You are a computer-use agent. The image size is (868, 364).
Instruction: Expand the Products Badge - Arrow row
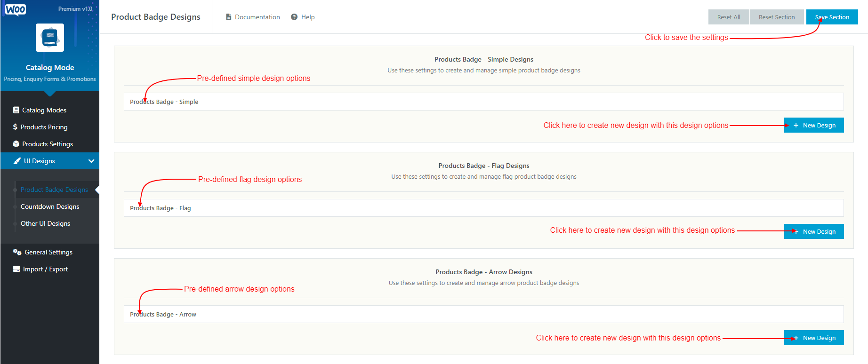coord(483,314)
